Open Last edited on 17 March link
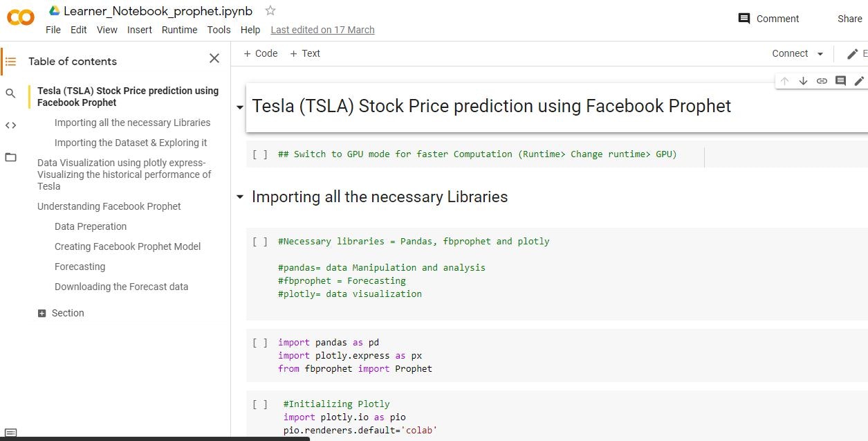 coord(322,30)
